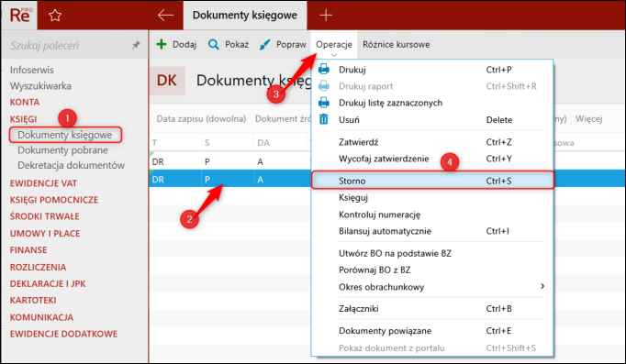The height and width of the screenshot is (364, 626).
Task: Choose Księguj in the Operacje menu
Action: [353, 198]
